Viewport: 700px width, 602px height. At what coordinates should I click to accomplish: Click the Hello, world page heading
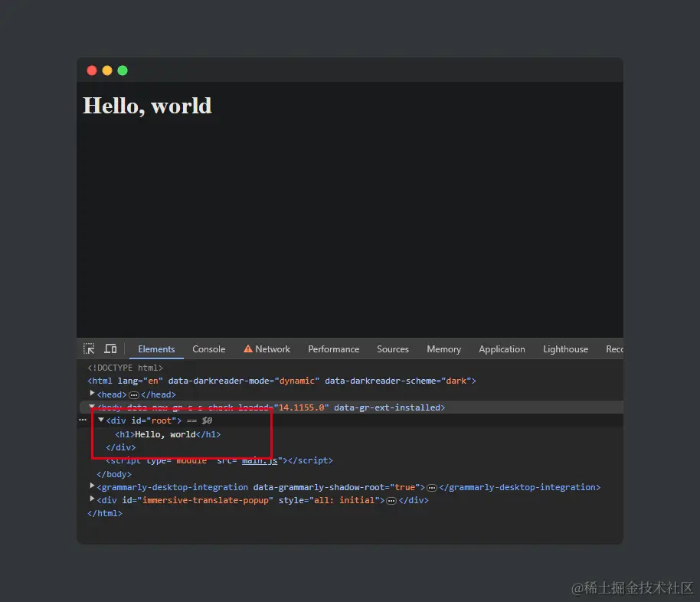(147, 106)
